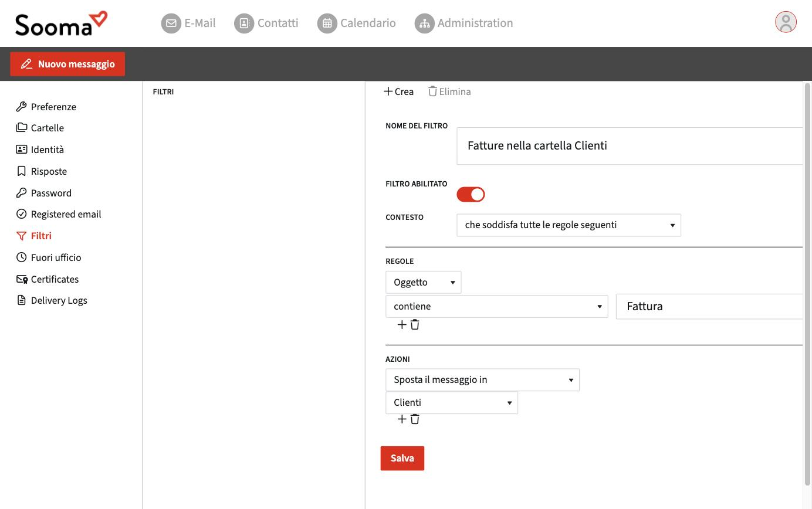Open Preferenze in the settings sidebar
812x509 pixels.
pyautogui.click(x=46, y=107)
